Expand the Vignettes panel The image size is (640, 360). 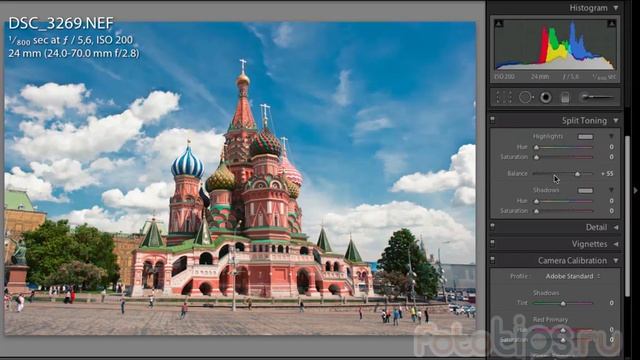coord(616,244)
